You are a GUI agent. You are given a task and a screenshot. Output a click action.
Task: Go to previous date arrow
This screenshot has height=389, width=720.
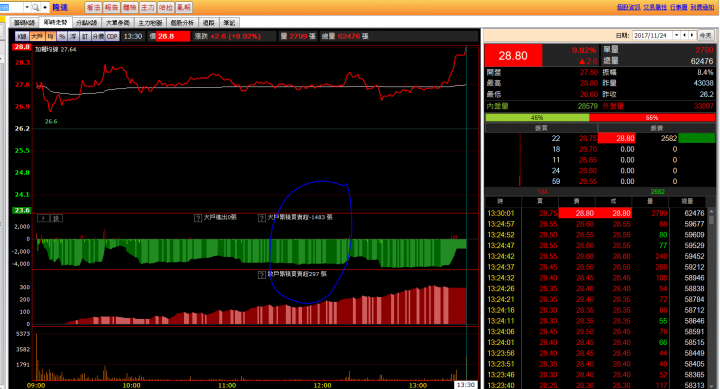[x=685, y=35]
